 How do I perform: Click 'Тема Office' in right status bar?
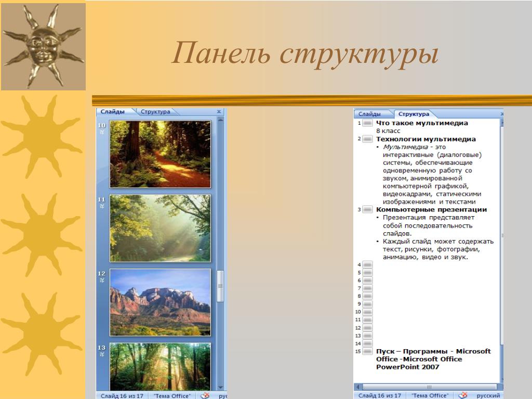pos(430,395)
